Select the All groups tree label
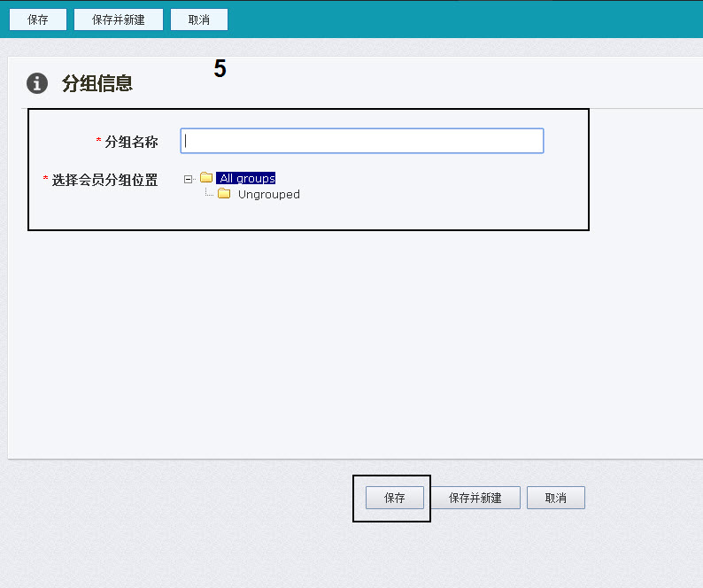Viewport: 703px width, 588px height. 247,178
